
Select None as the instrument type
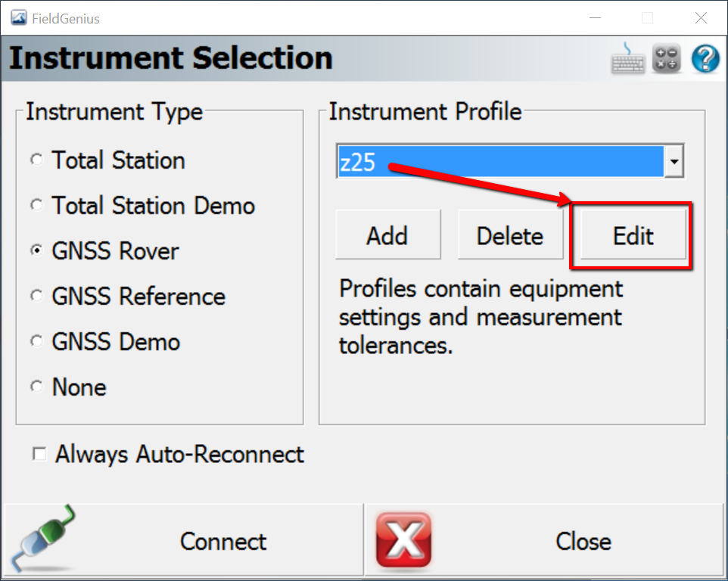click(x=36, y=387)
